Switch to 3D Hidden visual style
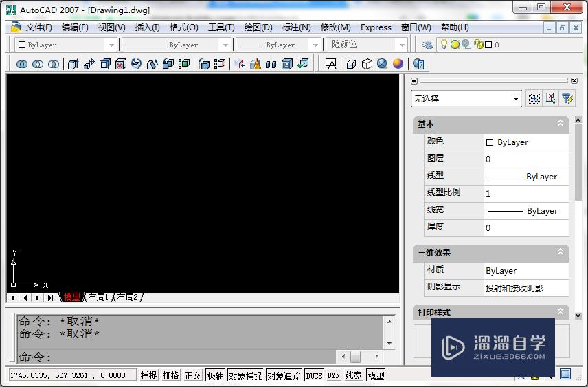Image resolution: width=588 pixels, height=387 pixels. [x=367, y=64]
